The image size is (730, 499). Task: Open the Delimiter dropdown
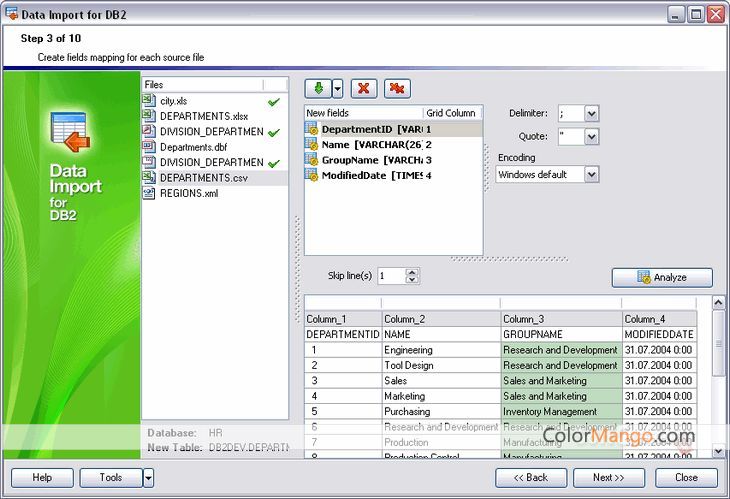(x=591, y=113)
